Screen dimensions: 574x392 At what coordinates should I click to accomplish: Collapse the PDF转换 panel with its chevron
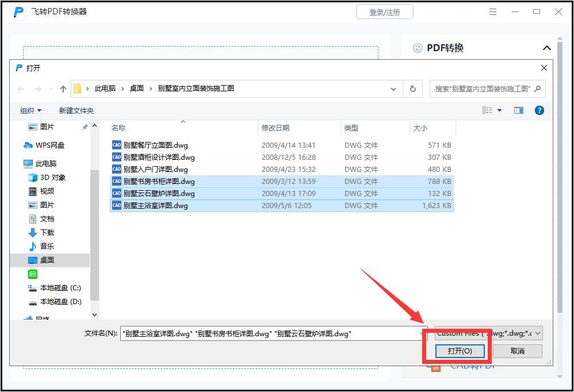pos(547,48)
